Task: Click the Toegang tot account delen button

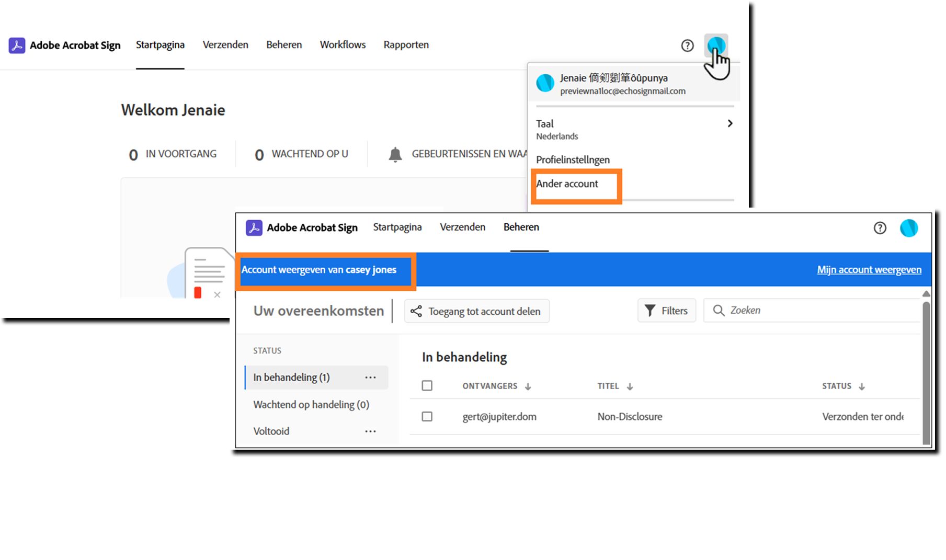Action: coord(477,312)
